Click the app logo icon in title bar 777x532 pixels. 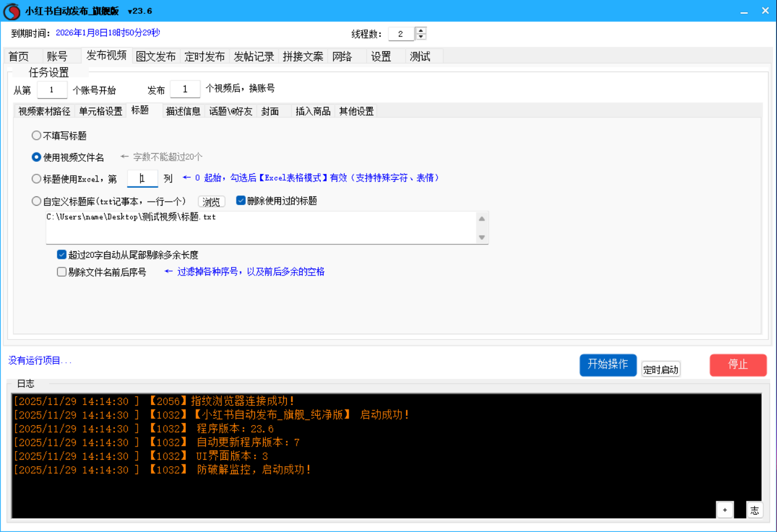12,11
